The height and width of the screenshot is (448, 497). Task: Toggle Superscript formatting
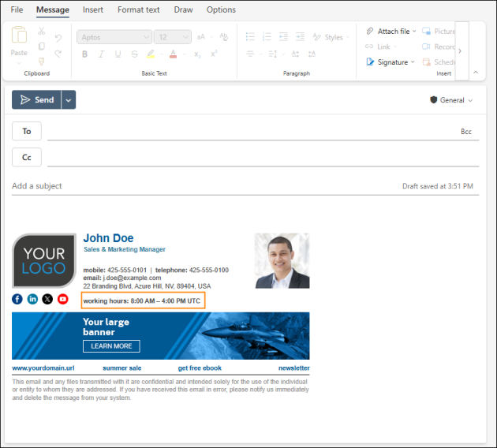tap(214, 54)
